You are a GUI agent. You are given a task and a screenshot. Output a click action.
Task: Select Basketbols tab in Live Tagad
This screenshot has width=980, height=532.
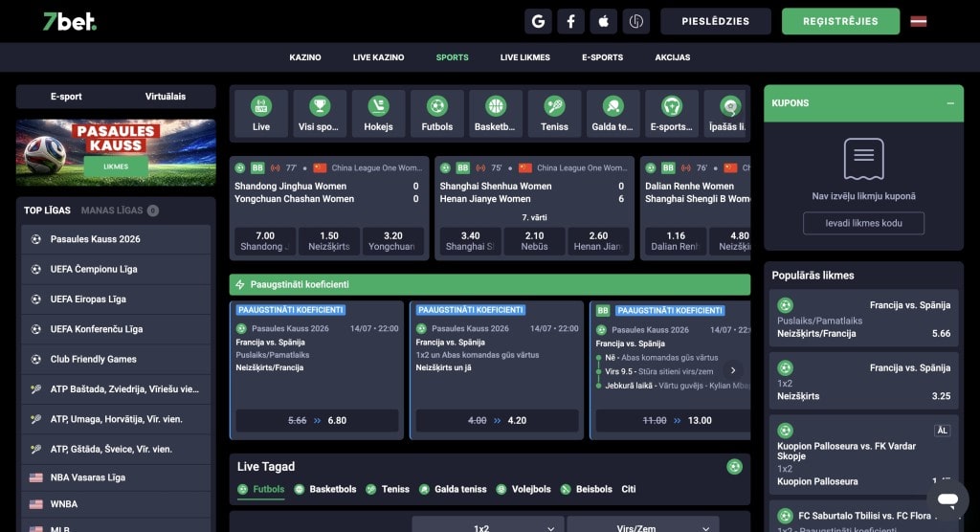325,490
